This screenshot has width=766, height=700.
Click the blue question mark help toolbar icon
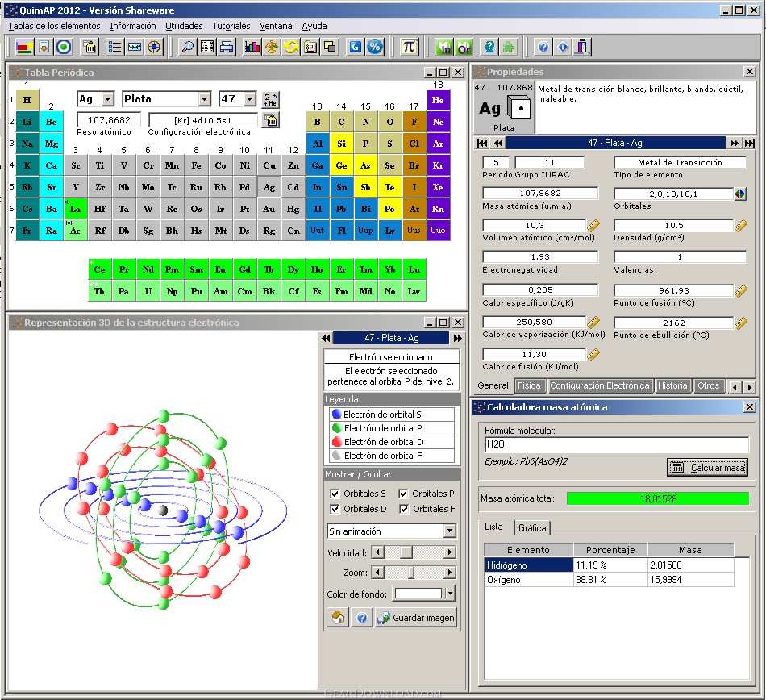(x=543, y=47)
